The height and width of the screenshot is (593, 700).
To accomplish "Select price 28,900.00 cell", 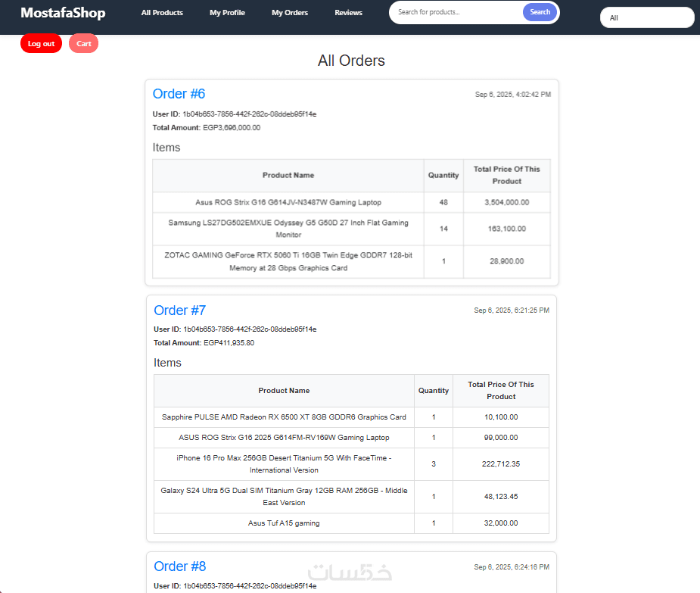I will [507, 261].
